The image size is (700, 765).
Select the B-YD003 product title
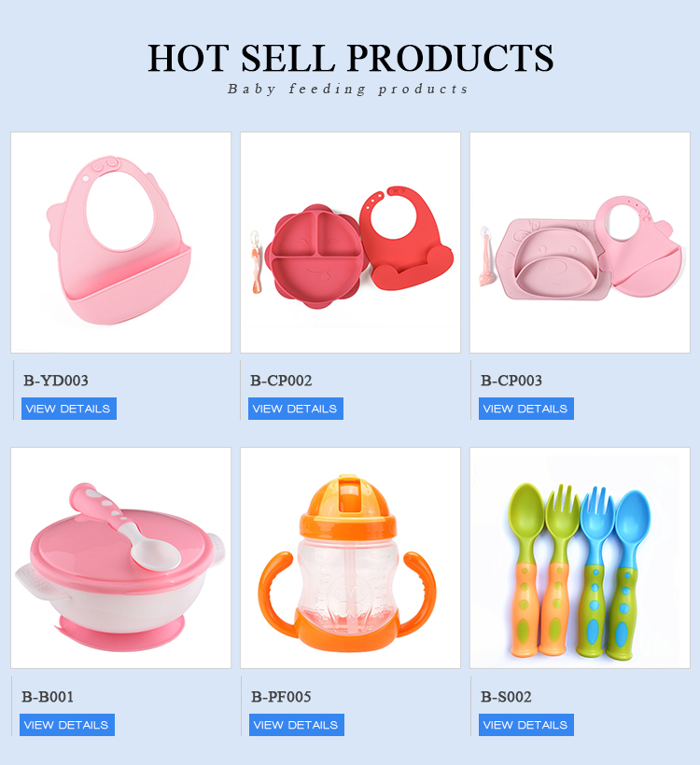[x=56, y=381]
